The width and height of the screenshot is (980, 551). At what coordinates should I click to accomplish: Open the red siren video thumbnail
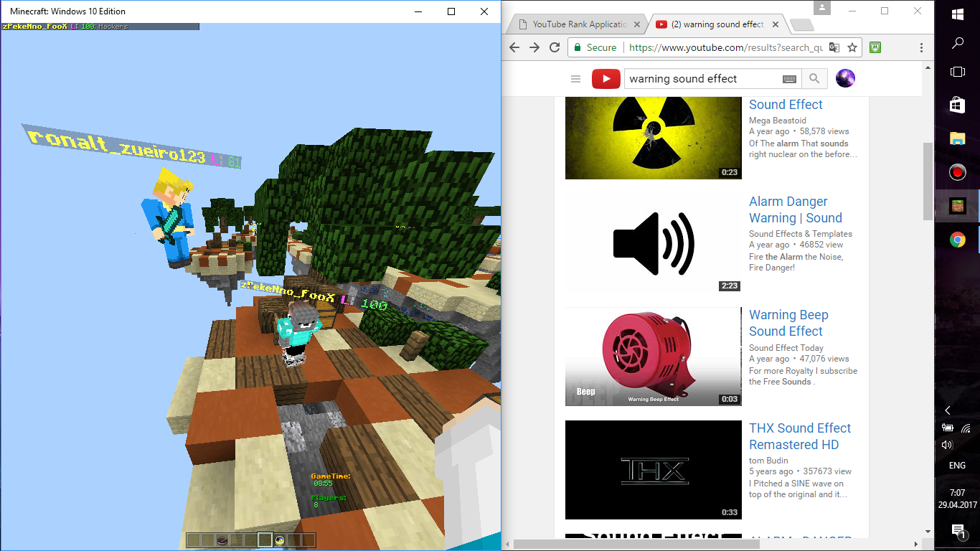point(654,357)
